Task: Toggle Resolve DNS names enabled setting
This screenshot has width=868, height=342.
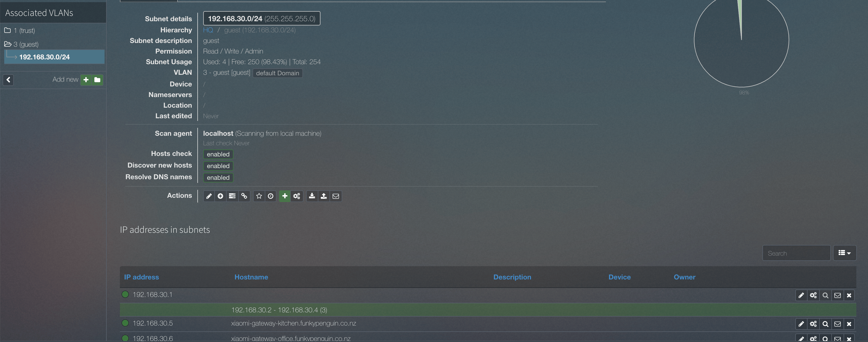Action: pos(218,177)
